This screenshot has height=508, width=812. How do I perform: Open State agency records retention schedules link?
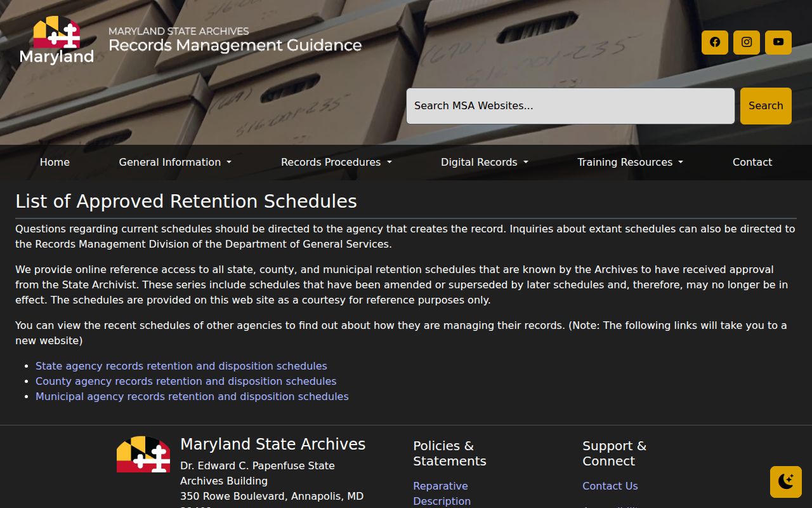point(181,366)
